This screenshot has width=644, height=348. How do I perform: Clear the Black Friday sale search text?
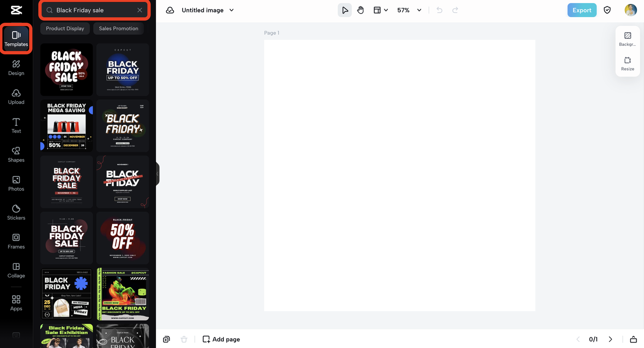click(x=140, y=10)
